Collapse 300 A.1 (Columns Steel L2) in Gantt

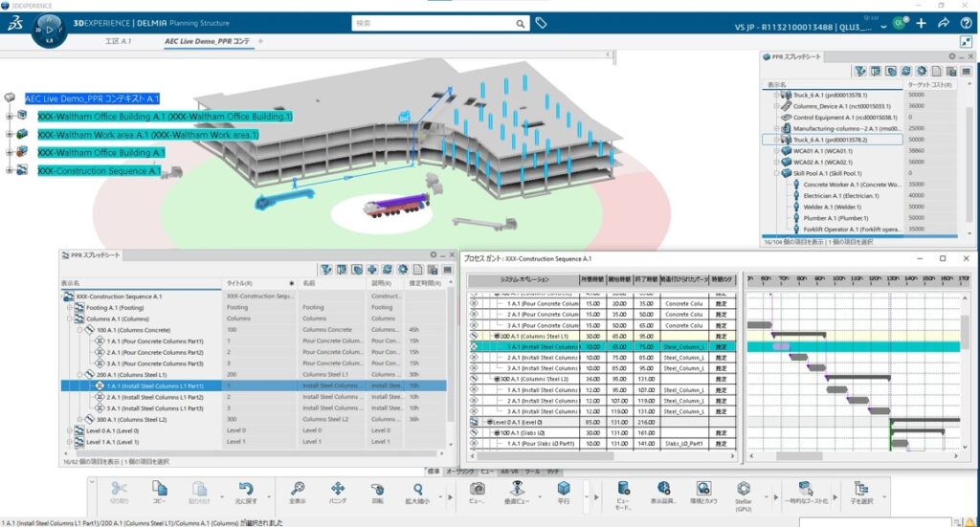coord(497,379)
